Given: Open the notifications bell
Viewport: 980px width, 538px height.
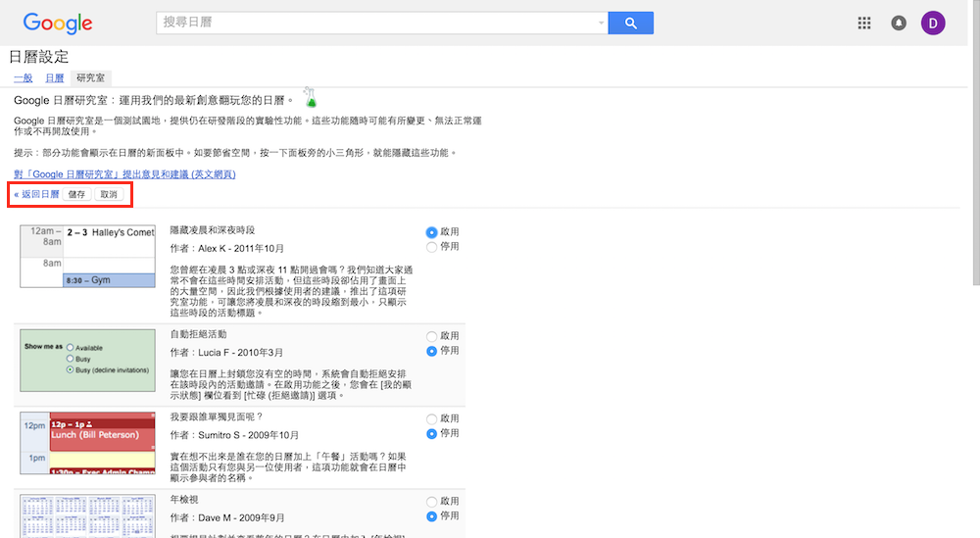Looking at the screenshot, I should (x=899, y=24).
